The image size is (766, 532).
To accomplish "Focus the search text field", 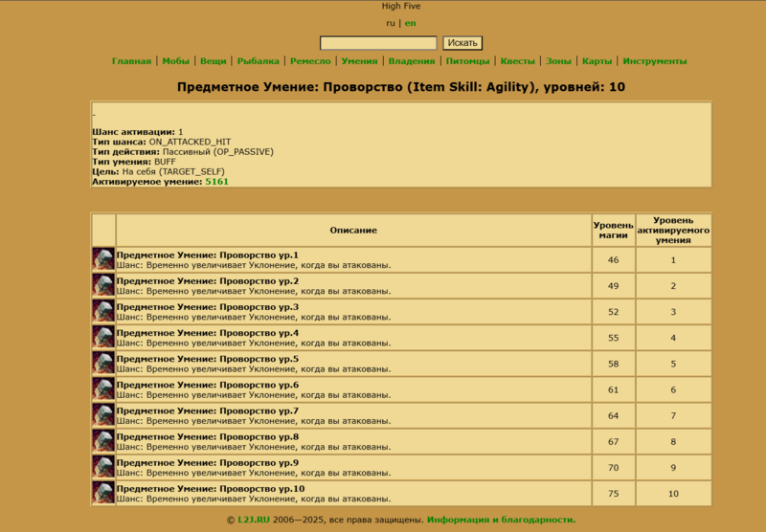I will pos(378,43).
